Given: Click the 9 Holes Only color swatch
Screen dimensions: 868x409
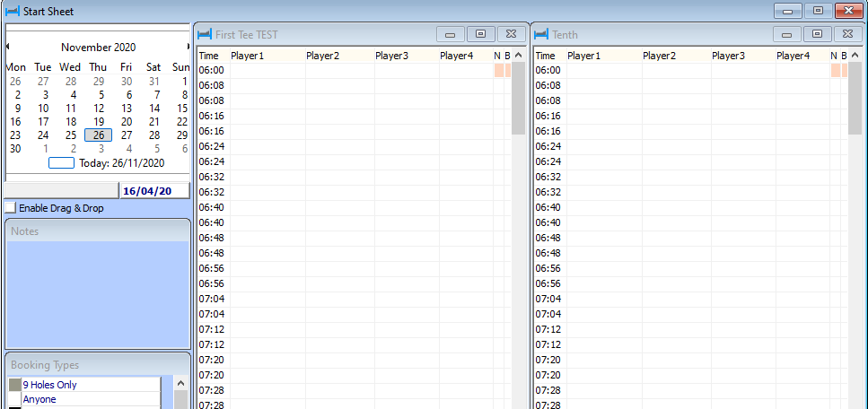Looking at the screenshot, I should pos(15,385).
